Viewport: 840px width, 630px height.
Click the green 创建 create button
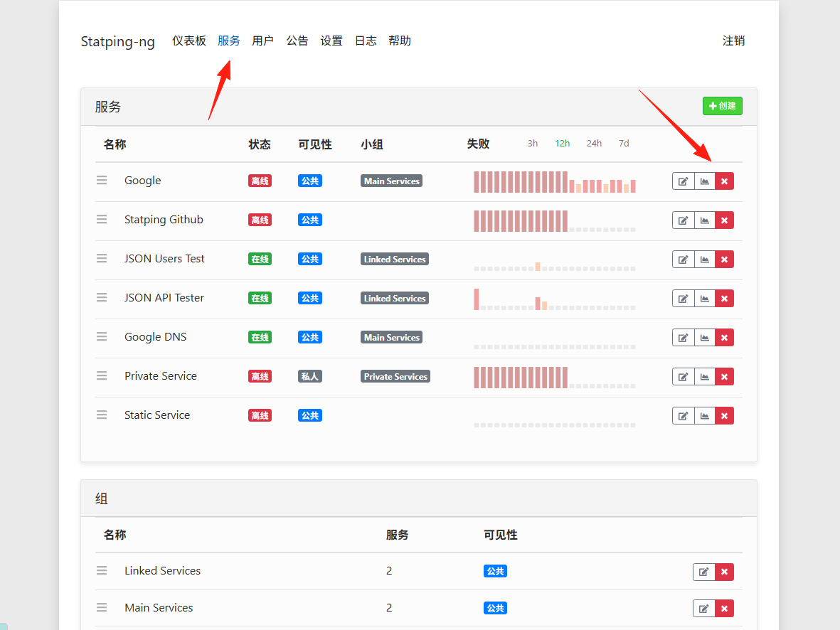point(722,106)
